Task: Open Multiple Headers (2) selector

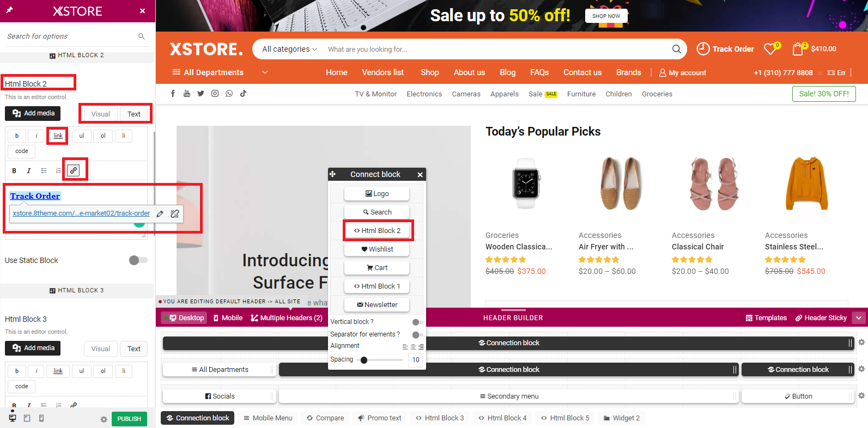Action: tap(287, 318)
